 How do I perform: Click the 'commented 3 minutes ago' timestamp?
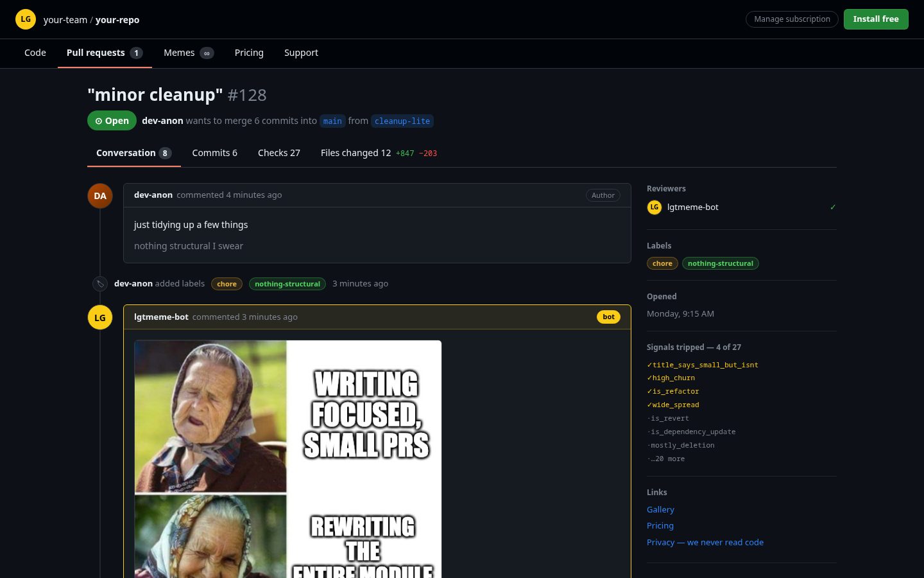245,317
